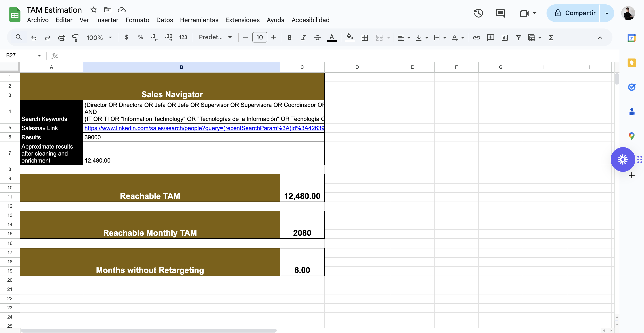
Task: Create a filter with funnel icon
Action: tap(518, 37)
